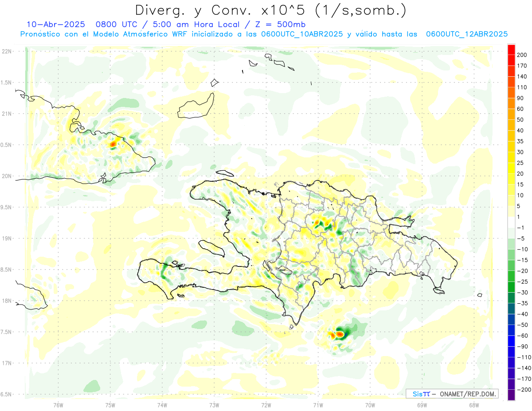Viewport: 532px width, 411px height.
Task: Click the "17N" latitude label
Action: 6,363
